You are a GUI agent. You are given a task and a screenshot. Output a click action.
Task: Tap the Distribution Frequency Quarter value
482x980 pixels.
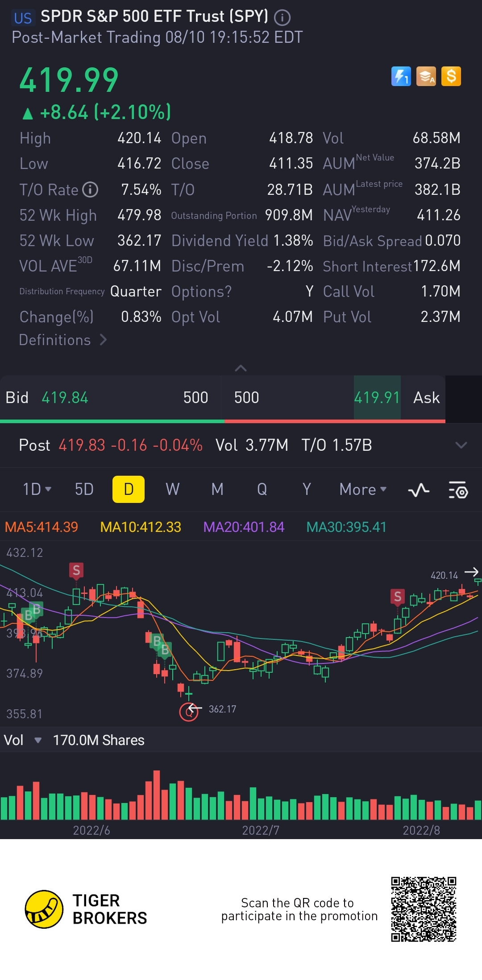coord(136,292)
